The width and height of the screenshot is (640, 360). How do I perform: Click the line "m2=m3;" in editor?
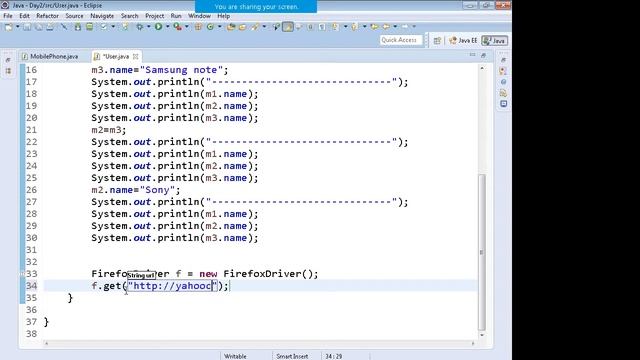point(109,130)
